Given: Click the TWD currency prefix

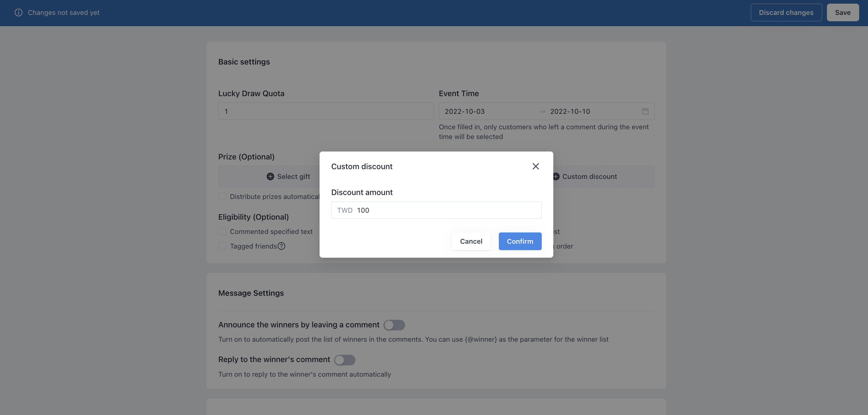Looking at the screenshot, I should pyautogui.click(x=345, y=210).
